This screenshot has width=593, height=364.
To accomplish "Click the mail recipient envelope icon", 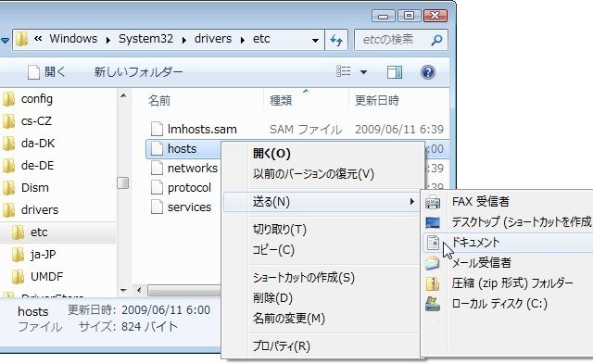I will [x=433, y=263].
